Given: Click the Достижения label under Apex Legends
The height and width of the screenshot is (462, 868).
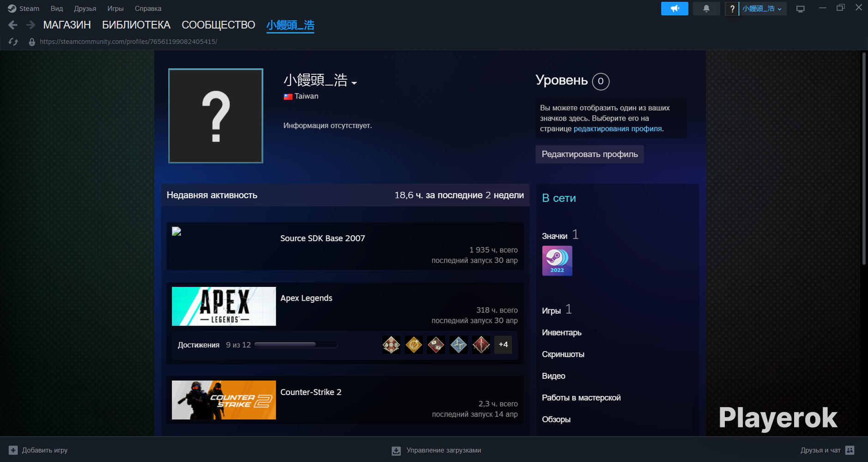Looking at the screenshot, I should click(x=199, y=345).
